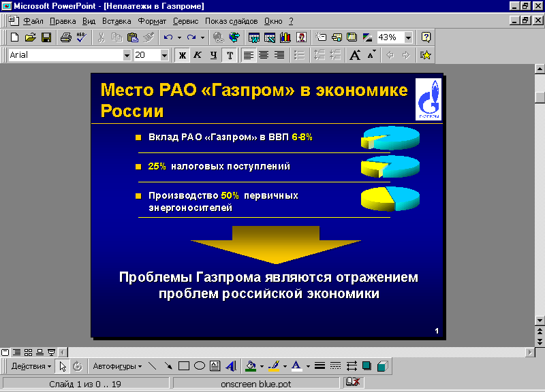Cut selection with the scissors icon

[101, 37]
